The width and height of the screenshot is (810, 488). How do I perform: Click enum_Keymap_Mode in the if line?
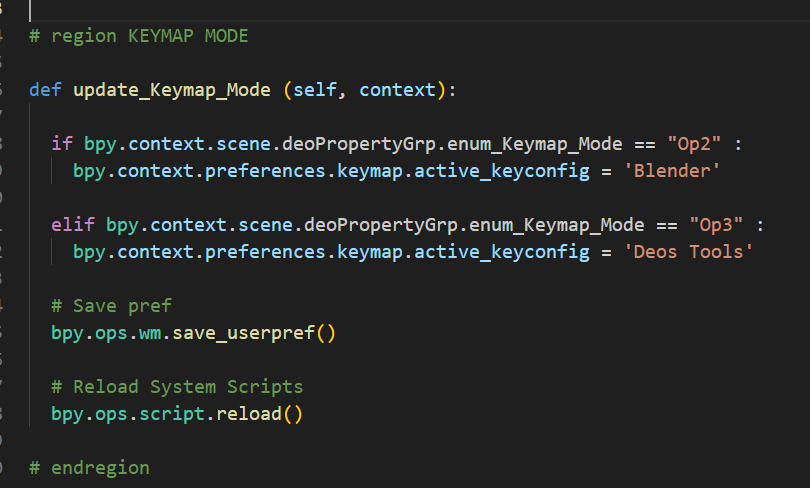535,144
